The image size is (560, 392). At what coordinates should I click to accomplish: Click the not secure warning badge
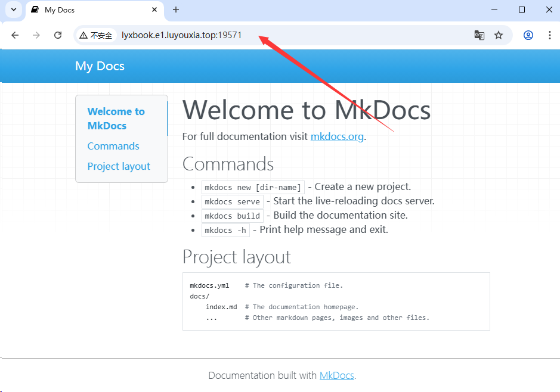tap(95, 35)
